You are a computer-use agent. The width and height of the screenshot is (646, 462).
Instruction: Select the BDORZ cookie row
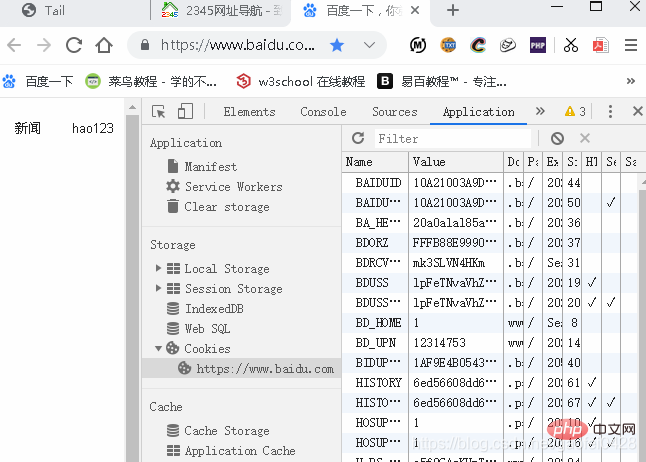coord(491,243)
